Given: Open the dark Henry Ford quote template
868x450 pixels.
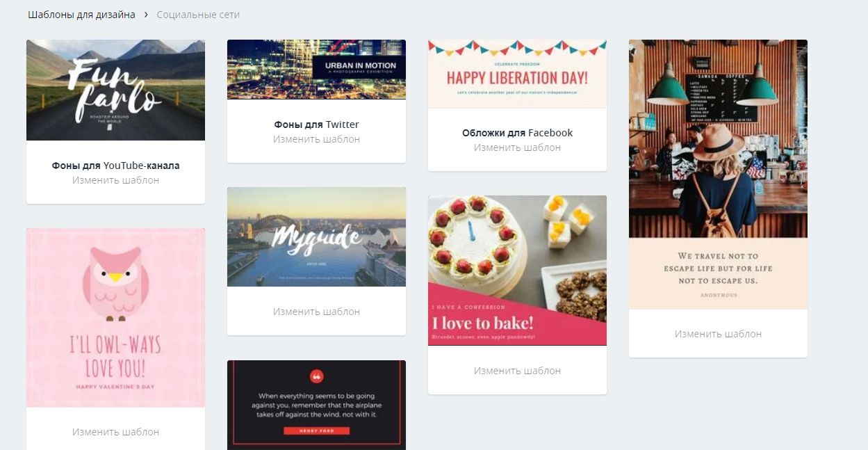Looking at the screenshot, I should pos(316,405).
